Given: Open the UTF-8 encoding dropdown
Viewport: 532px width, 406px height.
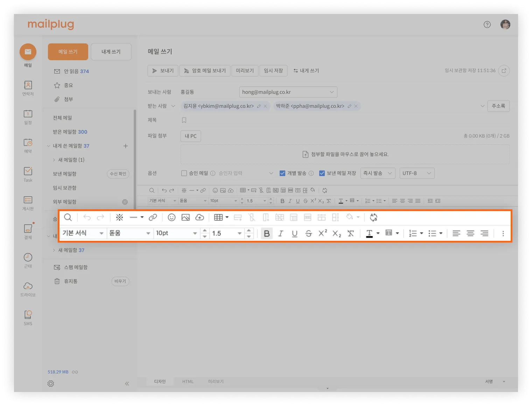Looking at the screenshot, I should click(x=417, y=173).
